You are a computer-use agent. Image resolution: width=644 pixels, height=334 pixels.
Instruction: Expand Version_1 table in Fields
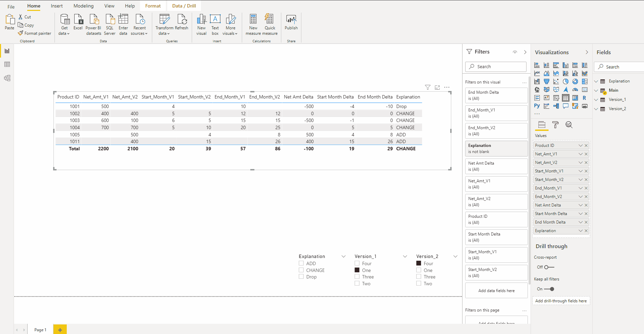tap(596, 100)
